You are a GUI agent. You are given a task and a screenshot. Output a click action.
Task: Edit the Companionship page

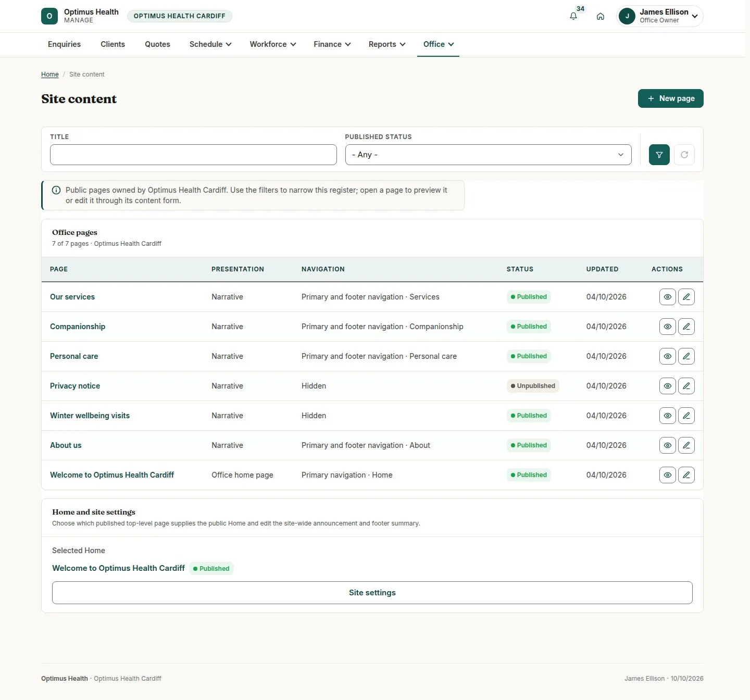click(x=686, y=327)
